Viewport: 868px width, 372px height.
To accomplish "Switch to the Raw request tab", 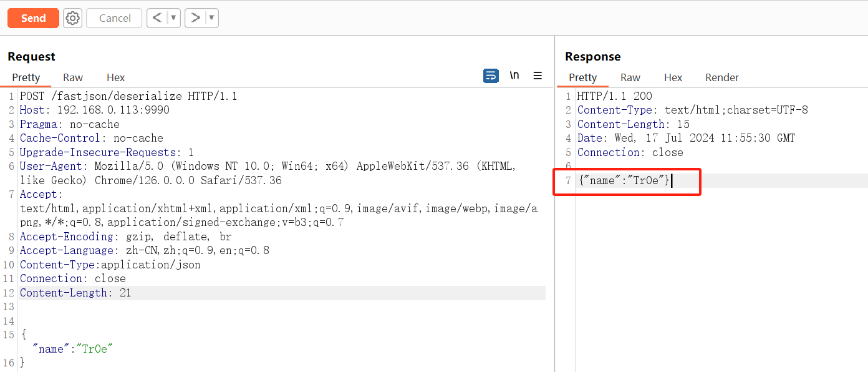I will [72, 77].
